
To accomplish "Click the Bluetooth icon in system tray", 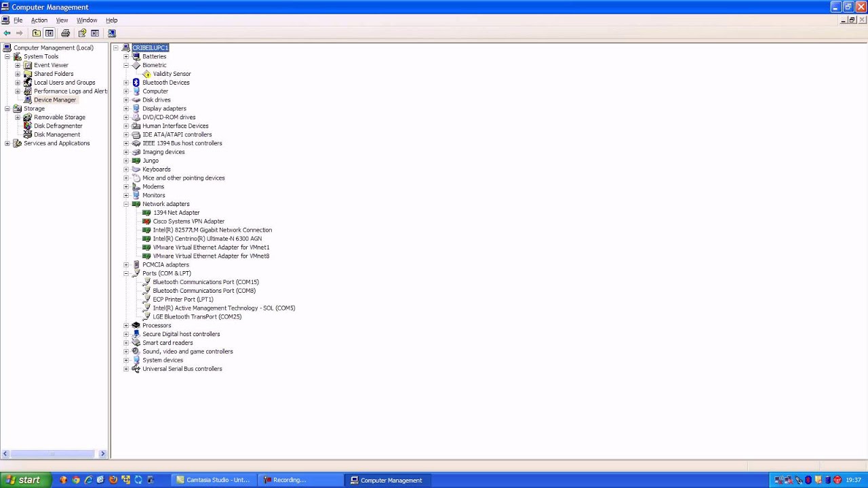I will click(x=808, y=480).
